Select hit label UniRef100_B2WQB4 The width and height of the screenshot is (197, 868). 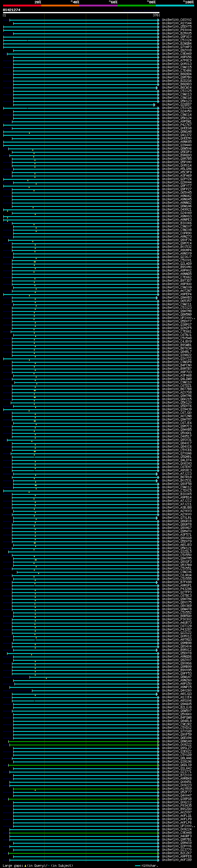[177, 43]
